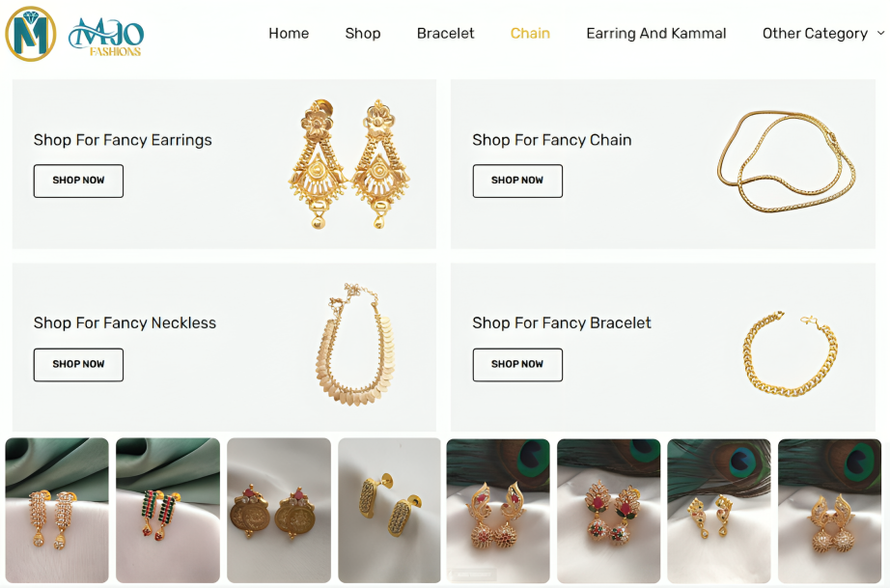Click Shop Now for Fancy Bracelet

pos(517,364)
